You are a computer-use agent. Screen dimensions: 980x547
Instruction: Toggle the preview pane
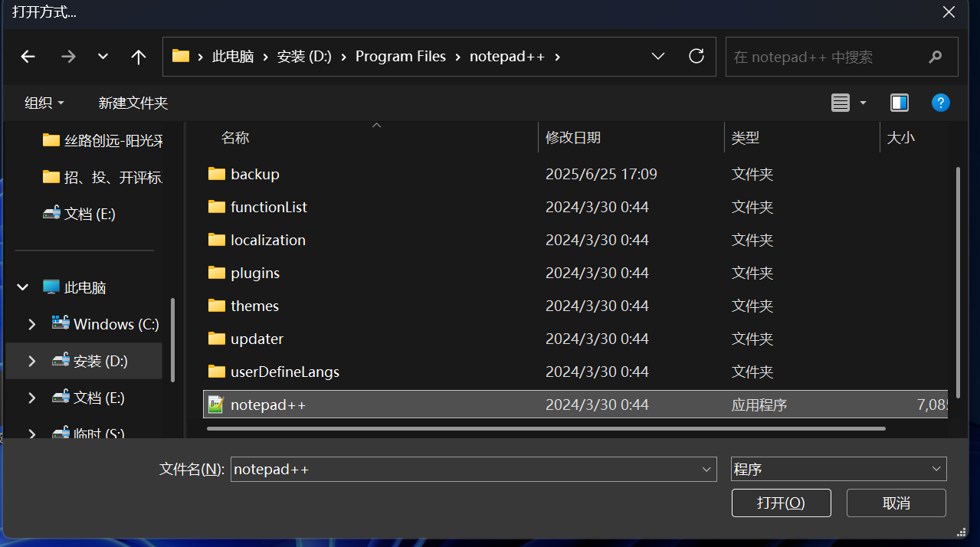tap(900, 103)
